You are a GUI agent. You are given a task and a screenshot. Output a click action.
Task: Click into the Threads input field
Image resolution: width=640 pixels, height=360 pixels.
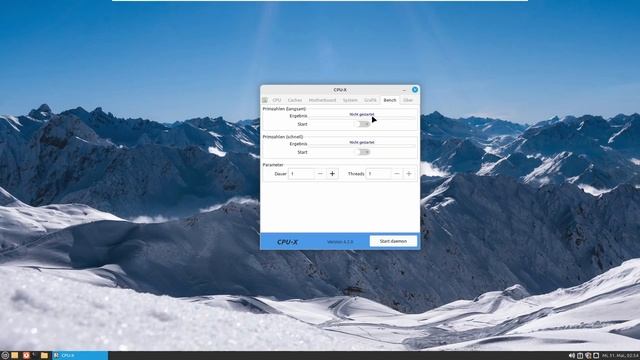[x=378, y=174]
